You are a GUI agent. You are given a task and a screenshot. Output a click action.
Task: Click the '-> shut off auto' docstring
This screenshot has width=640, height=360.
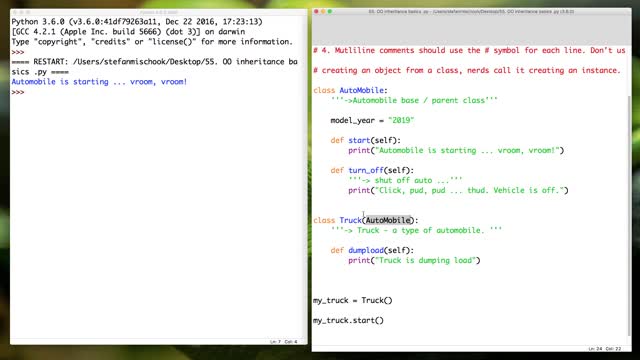tap(405, 180)
